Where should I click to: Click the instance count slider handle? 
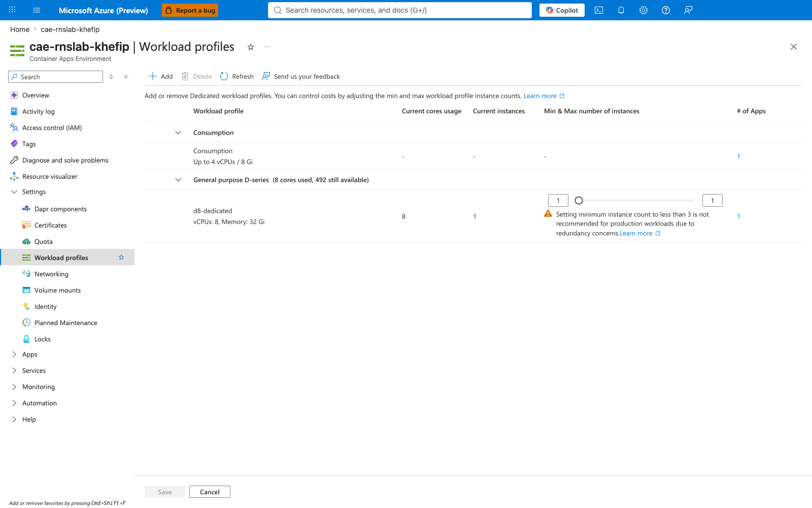pos(579,200)
